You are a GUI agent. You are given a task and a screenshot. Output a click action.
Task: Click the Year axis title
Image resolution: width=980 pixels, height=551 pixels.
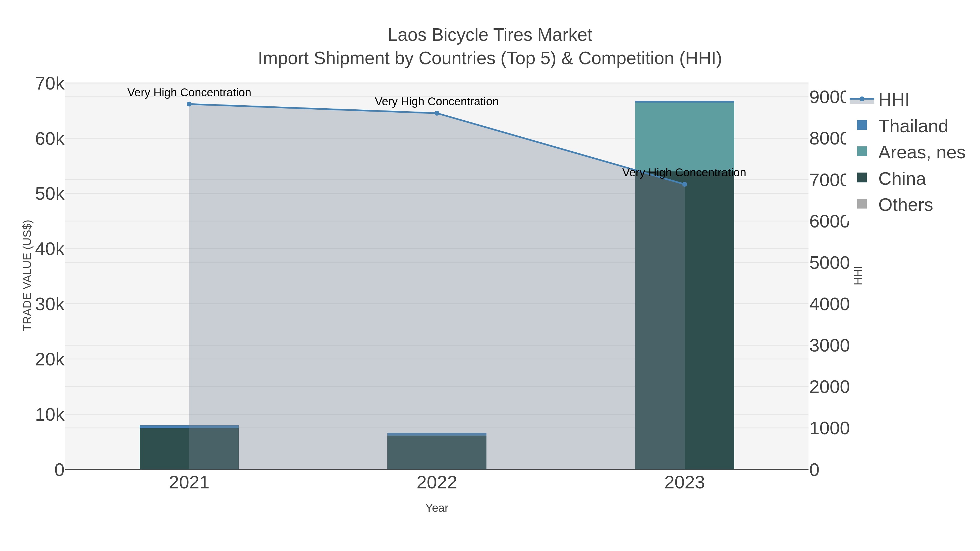pyautogui.click(x=437, y=508)
